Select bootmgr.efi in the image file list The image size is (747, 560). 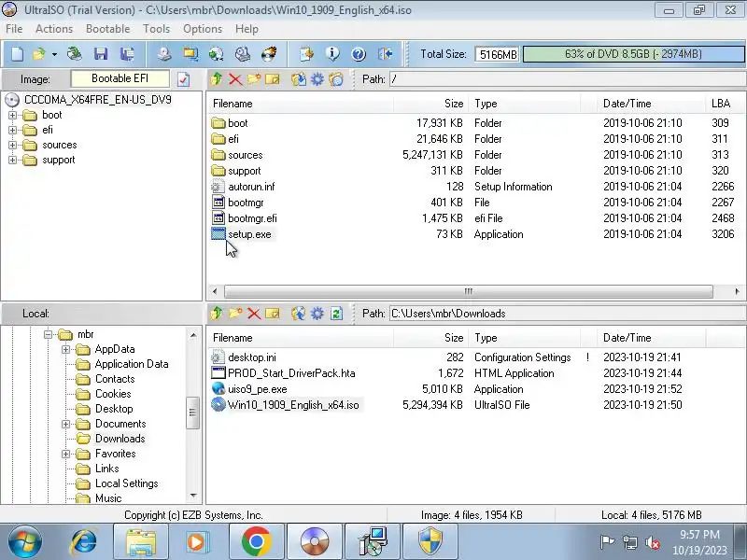(x=252, y=218)
